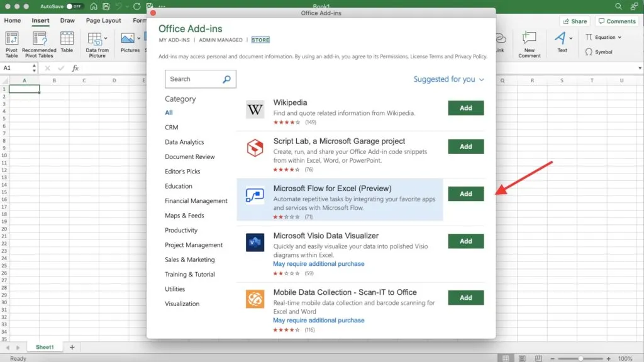Screen dimensions: 644x362
Task: Open the Equation dropdown arrow
Action: coord(619,37)
